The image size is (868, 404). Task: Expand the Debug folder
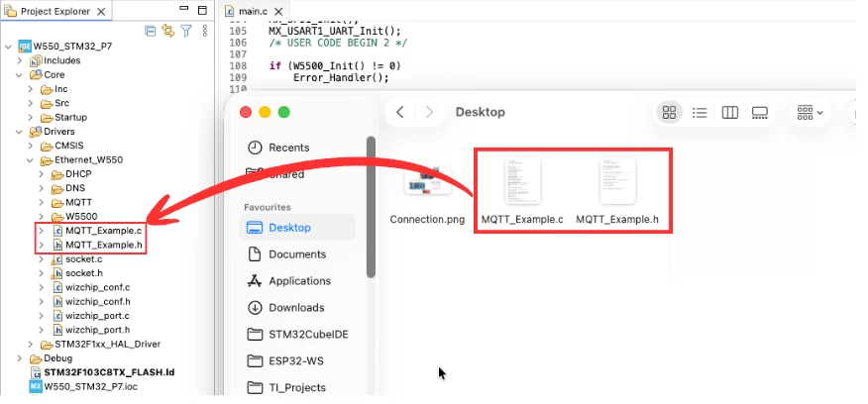pos(20,358)
